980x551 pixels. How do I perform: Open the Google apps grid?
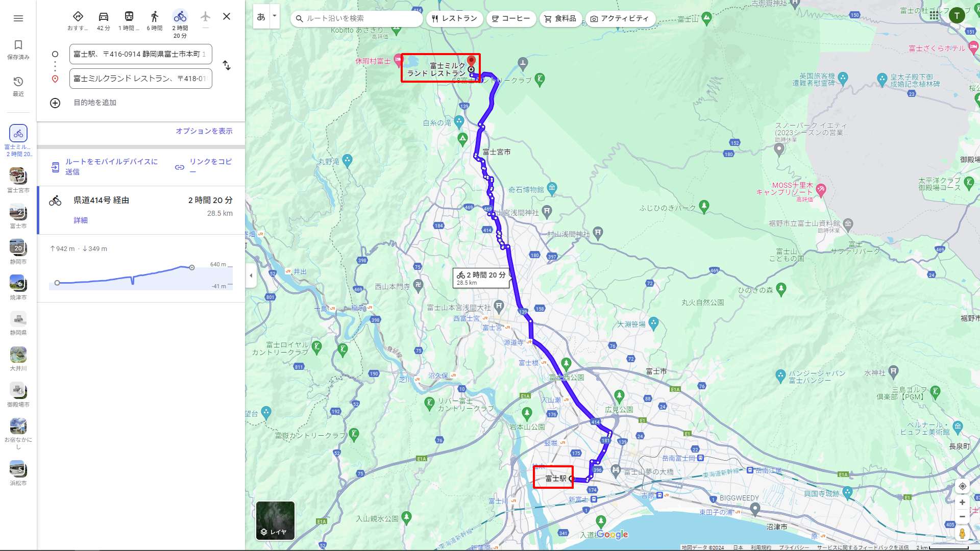coord(934,15)
